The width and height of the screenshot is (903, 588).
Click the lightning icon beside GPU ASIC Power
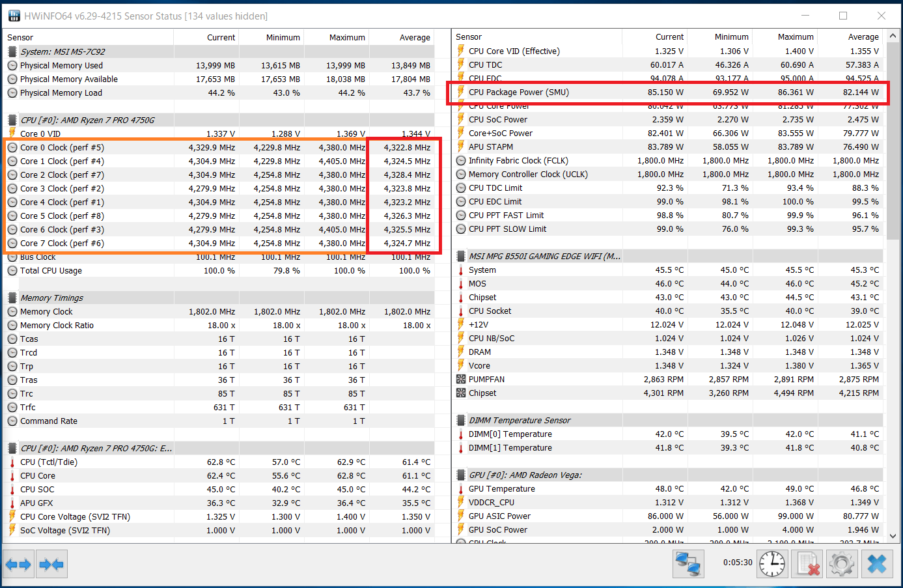tap(461, 516)
